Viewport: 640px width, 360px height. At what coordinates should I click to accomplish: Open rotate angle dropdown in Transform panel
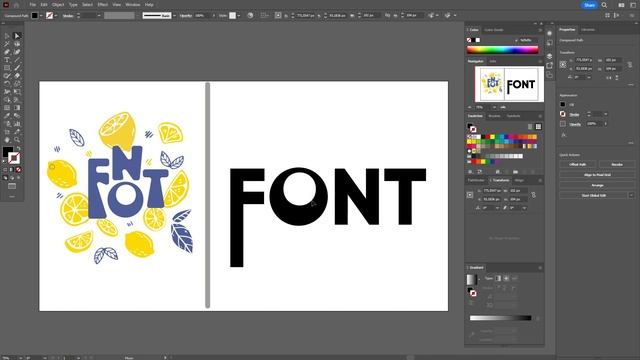(x=497, y=208)
